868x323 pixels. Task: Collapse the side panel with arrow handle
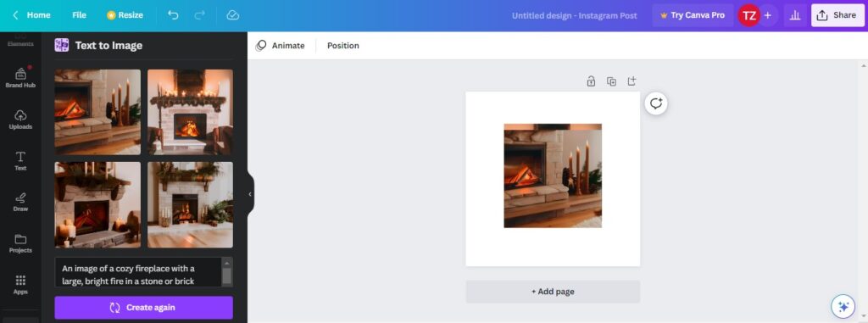pyautogui.click(x=250, y=194)
